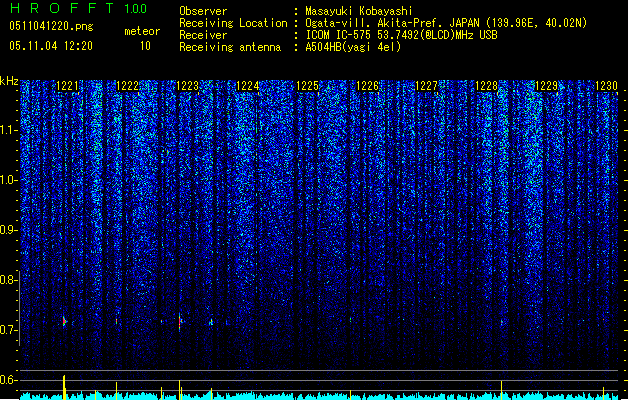Screen dimensions: 629x400
Task: Select the A504HB(yagi 4el) antenna text
Action: click(x=353, y=47)
